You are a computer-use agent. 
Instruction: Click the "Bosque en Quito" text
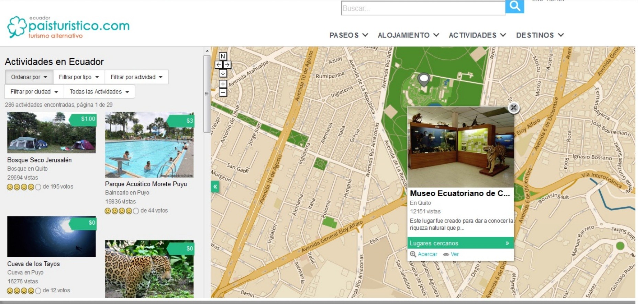click(x=27, y=169)
